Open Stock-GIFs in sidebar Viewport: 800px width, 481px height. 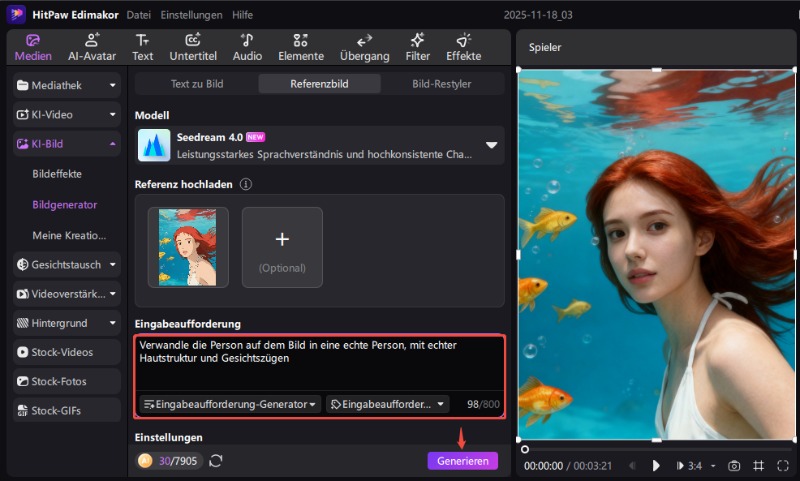[67, 410]
